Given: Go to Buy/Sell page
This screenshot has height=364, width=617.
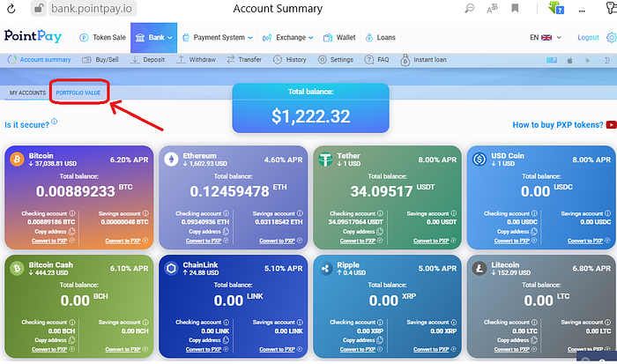Looking at the screenshot, I should coord(100,59).
